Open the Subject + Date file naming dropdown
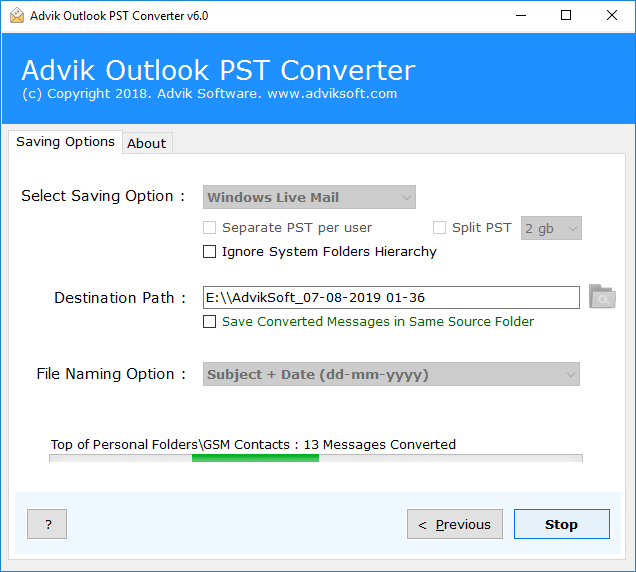This screenshot has height=572, width=636. pos(391,374)
